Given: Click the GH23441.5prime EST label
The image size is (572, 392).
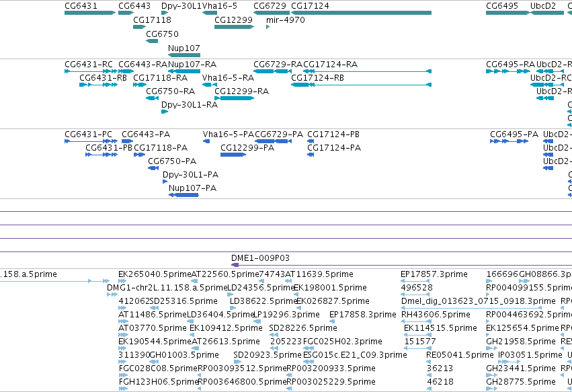Looking at the screenshot, I should 521,368.
